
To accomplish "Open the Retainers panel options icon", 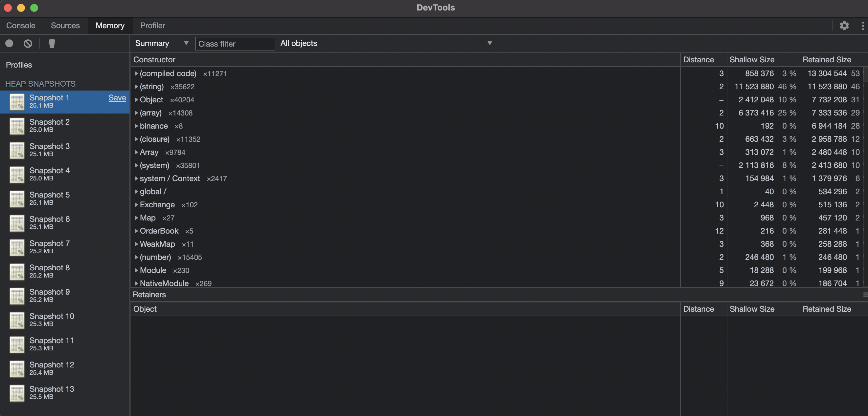I will pyautogui.click(x=865, y=295).
